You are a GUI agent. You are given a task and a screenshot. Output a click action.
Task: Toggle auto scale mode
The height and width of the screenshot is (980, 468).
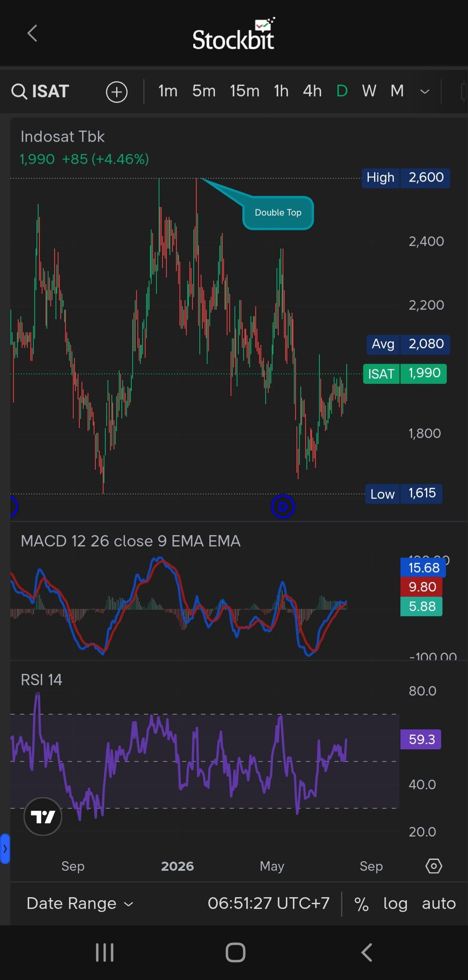click(439, 904)
